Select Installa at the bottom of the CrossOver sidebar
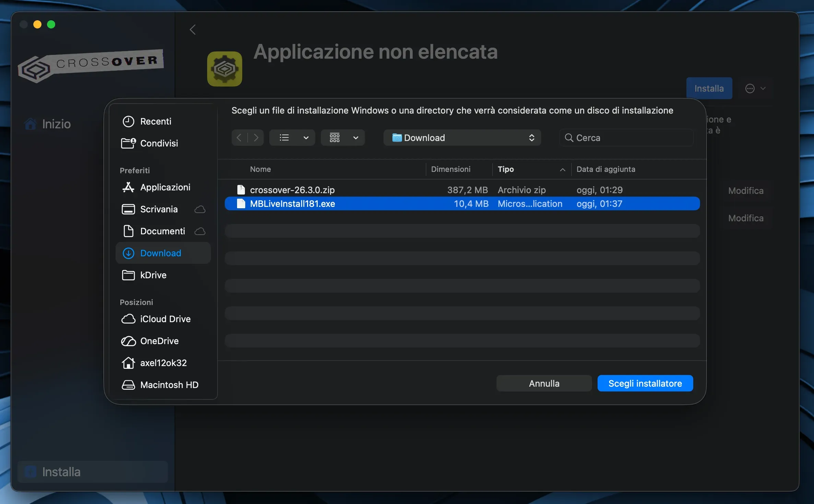Viewport: 814px width, 504px height. click(x=93, y=472)
